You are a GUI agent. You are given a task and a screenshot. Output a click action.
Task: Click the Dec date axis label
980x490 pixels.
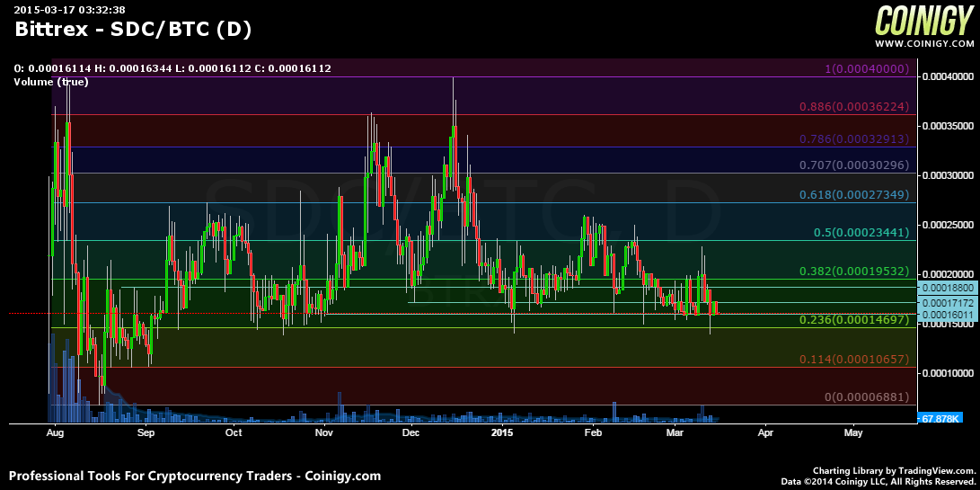[411, 432]
